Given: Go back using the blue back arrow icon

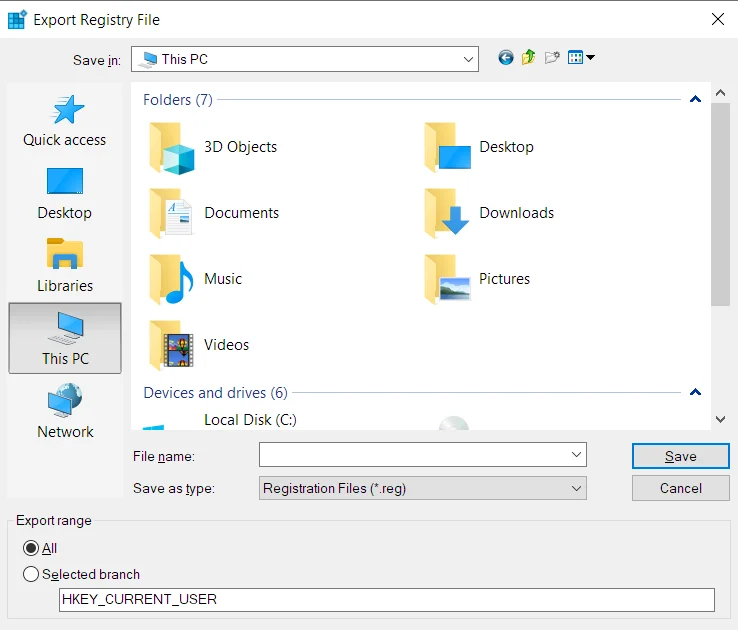Looking at the screenshot, I should pyautogui.click(x=505, y=58).
